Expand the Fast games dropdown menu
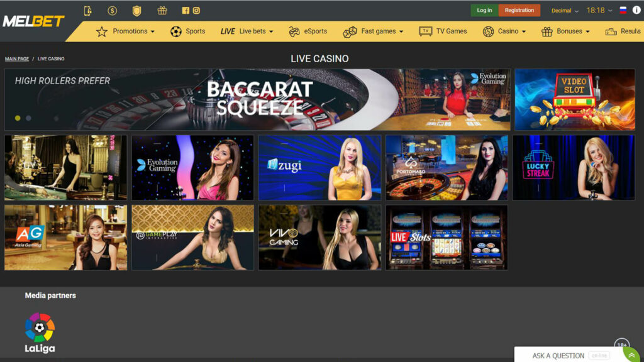Viewport: 644px width, 362px height. (x=382, y=31)
